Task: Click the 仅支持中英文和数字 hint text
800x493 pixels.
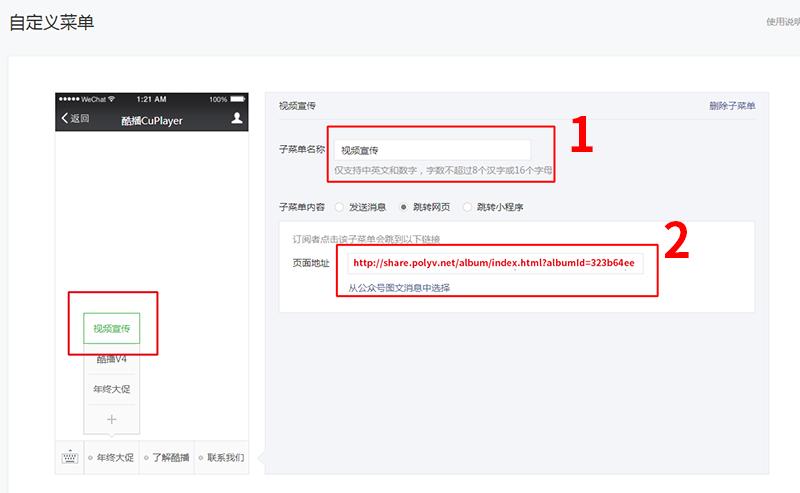Action: click(443, 170)
